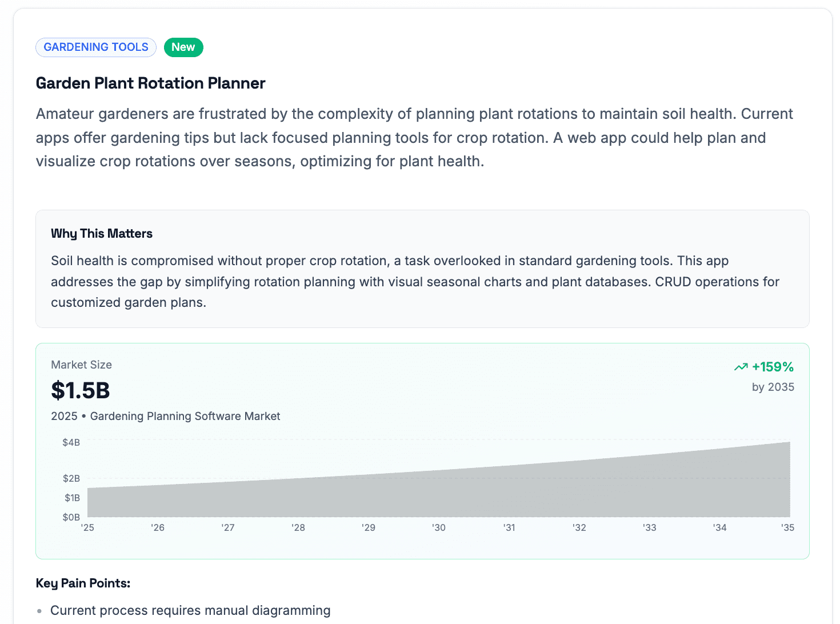
Task: Select the manual diagramming pain point bullet
Action: pos(190,610)
